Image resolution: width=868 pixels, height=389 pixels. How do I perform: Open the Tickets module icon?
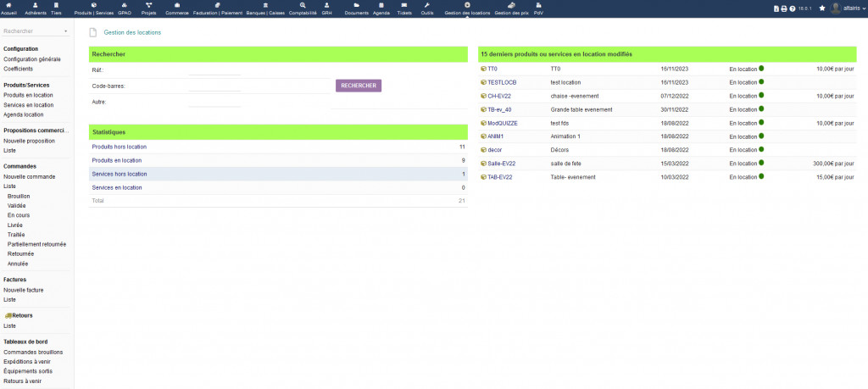pos(404,6)
